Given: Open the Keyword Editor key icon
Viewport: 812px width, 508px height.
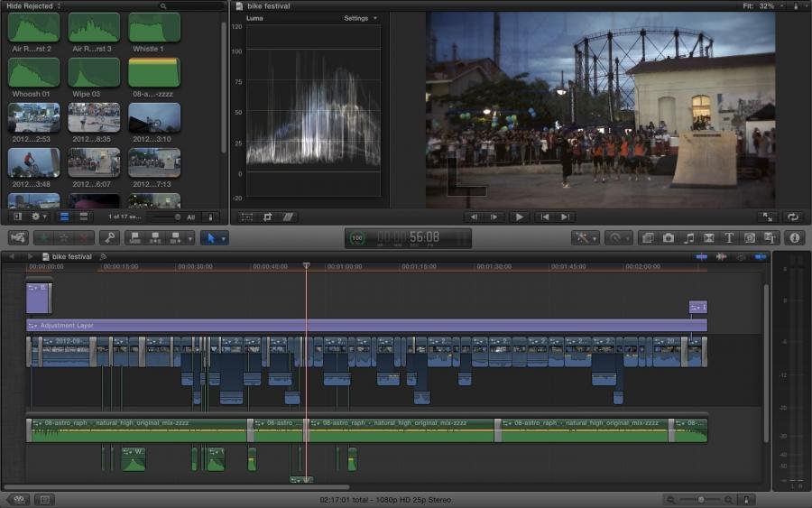Looking at the screenshot, I should point(109,237).
